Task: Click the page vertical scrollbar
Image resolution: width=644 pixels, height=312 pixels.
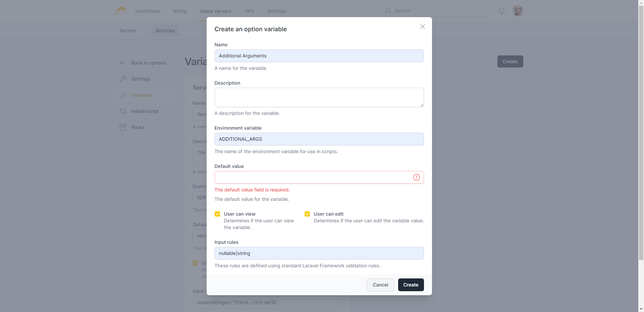Action: pos(641,134)
